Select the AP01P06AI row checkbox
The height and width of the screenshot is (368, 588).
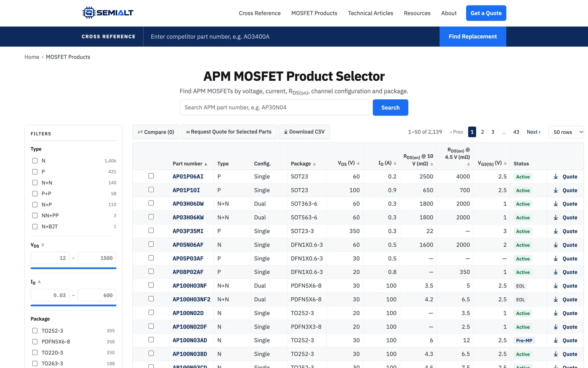(151, 176)
